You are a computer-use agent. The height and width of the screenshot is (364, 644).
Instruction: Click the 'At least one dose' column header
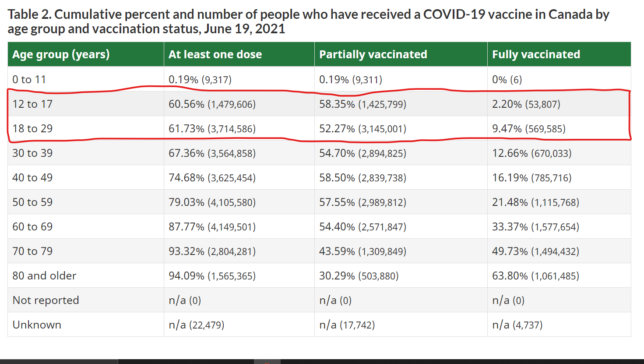click(215, 54)
